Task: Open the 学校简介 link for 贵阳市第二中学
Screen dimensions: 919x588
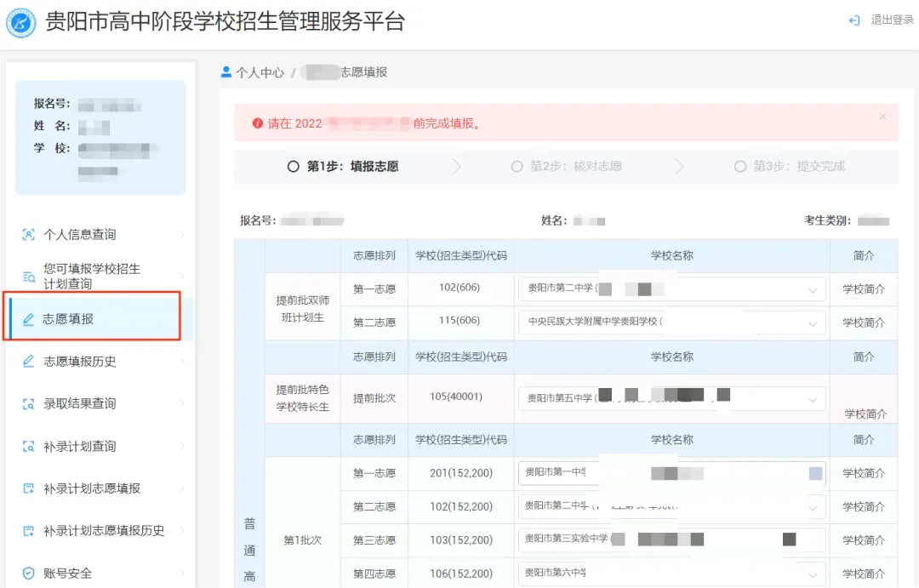Action: coord(864,289)
